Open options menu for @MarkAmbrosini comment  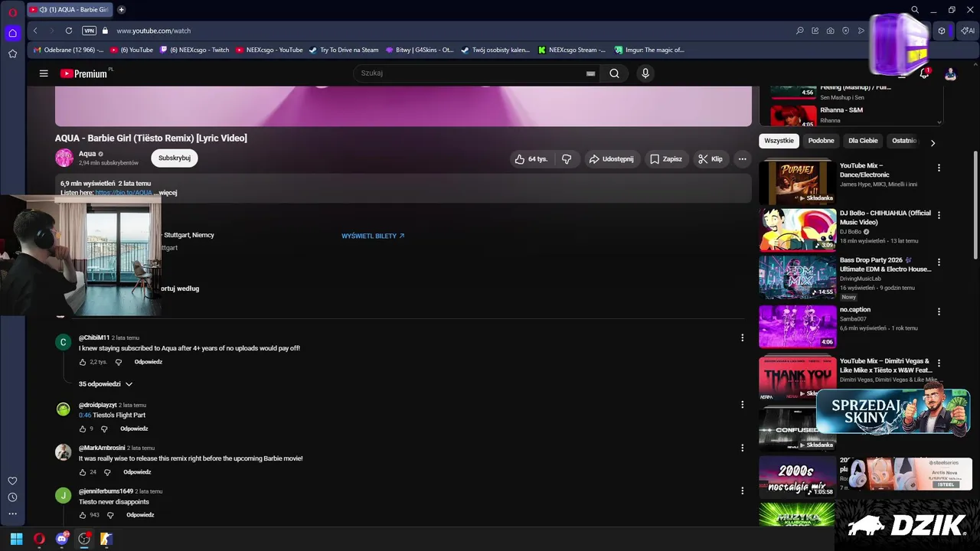click(742, 448)
